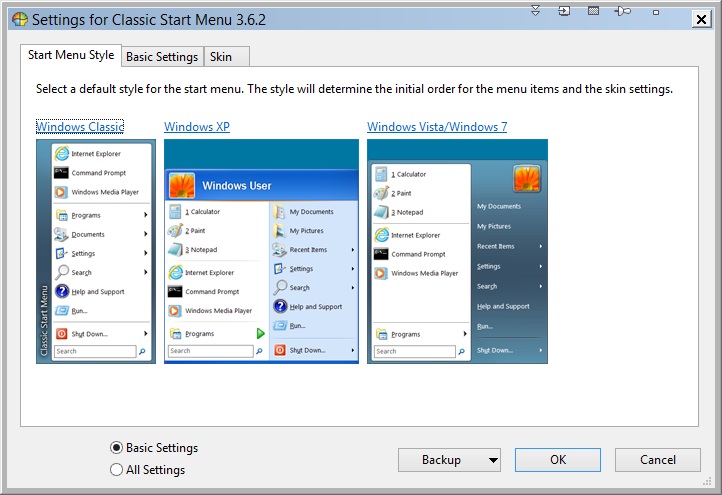Click Internet Explorer icon in Vista/Windows 7 preview
This screenshot has width=722, height=495.
(x=381, y=235)
